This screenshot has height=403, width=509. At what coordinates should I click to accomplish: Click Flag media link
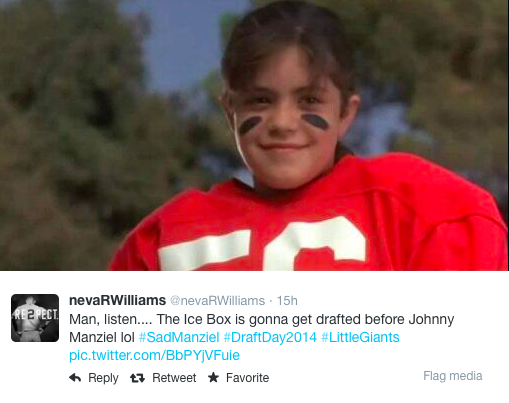453,376
